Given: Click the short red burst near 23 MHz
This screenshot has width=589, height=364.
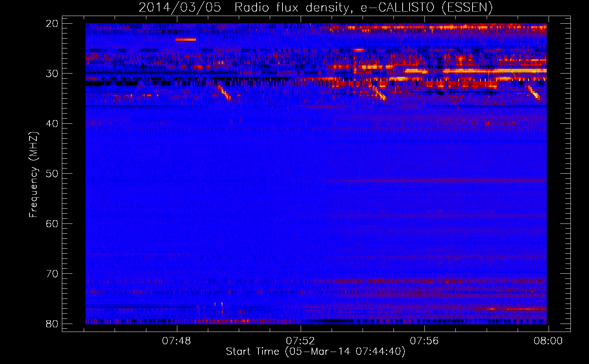Looking at the screenshot, I should [x=186, y=39].
